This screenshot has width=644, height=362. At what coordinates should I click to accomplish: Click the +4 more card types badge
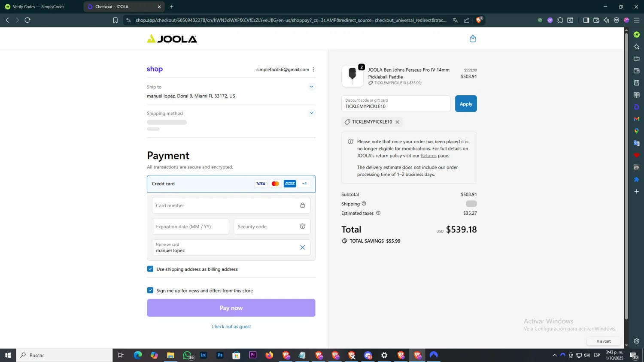tap(304, 184)
